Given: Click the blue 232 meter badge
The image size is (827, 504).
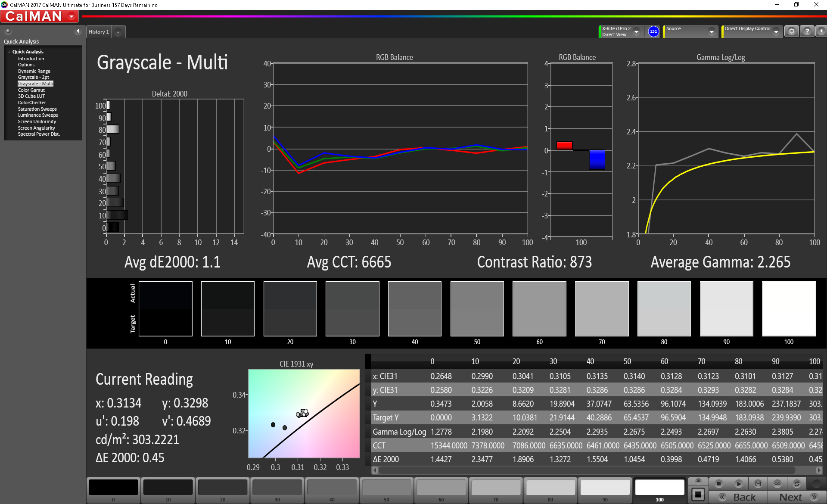Looking at the screenshot, I should point(653,31).
